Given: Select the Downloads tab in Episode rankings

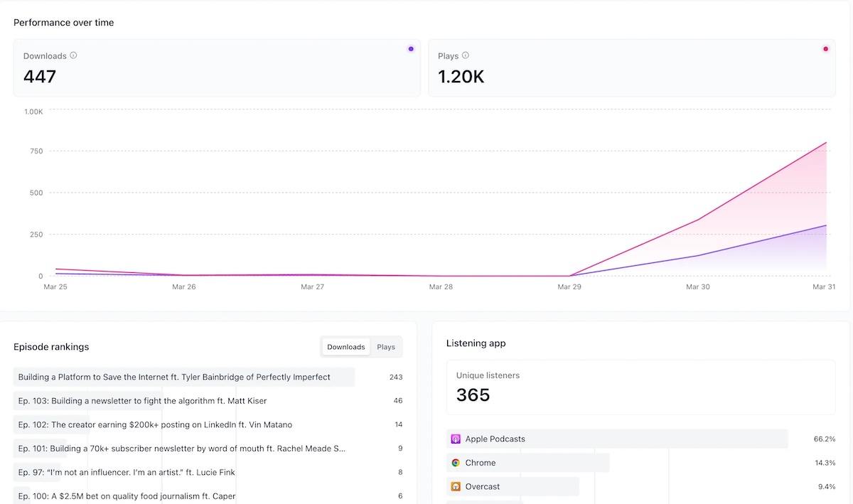Looking at the screenshot, I should [345, 347].
